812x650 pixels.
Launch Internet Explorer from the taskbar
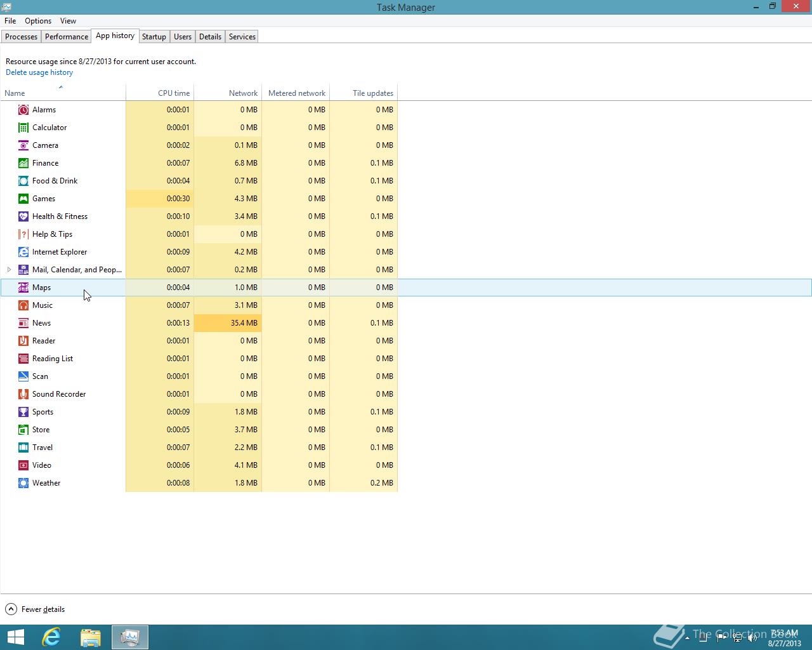point(51,637)
